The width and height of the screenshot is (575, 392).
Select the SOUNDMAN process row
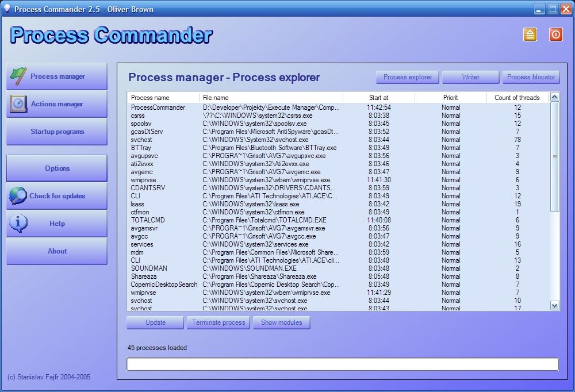pos(339,268)
